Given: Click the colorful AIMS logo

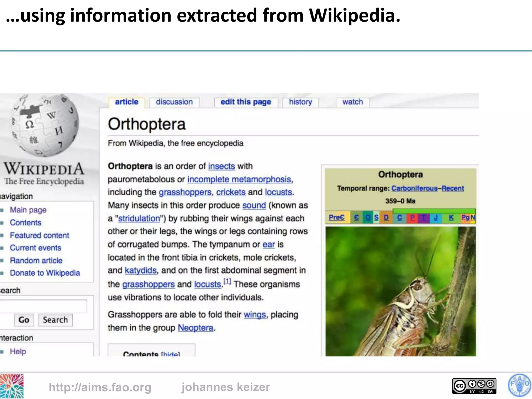Looking at the screenshot, I should click(x=12, y=386).
